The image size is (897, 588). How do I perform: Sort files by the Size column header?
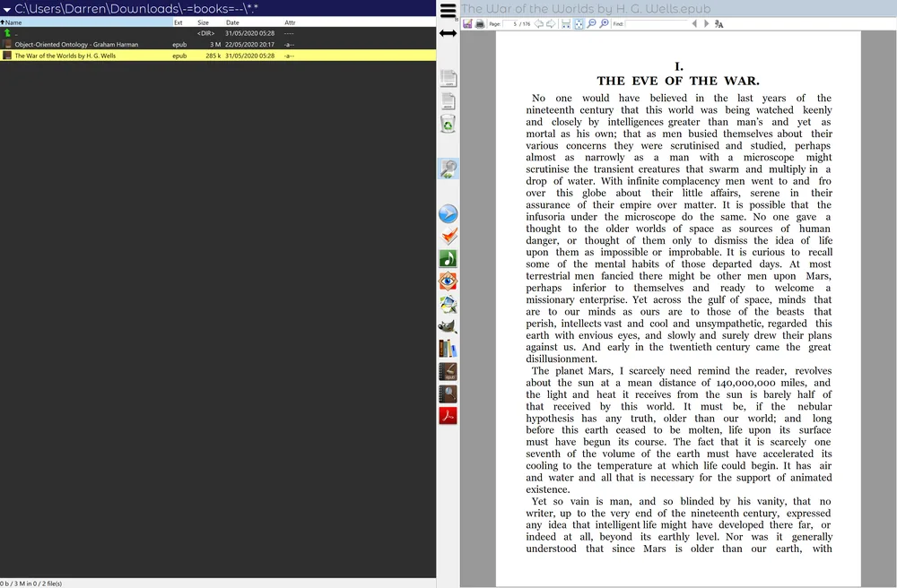coord(203,22)
